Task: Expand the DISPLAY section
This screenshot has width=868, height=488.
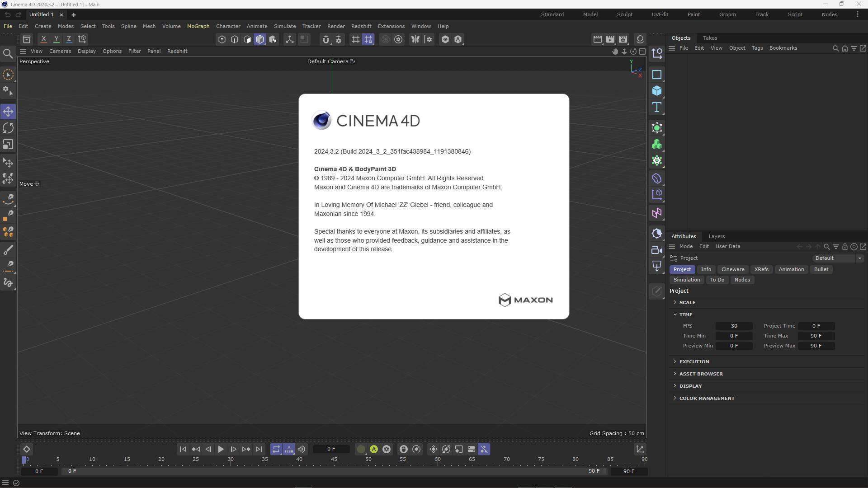Action: (x=690, y=386)
